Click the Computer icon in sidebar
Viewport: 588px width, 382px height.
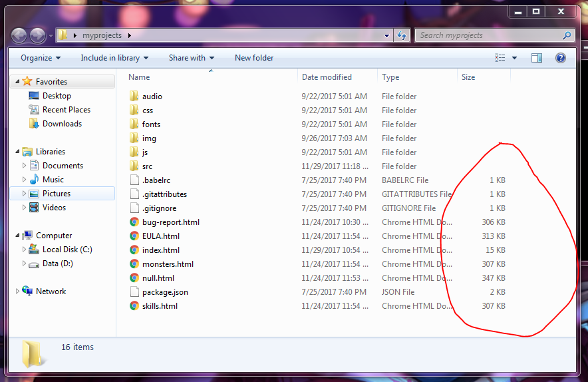(x=27, y=236)
